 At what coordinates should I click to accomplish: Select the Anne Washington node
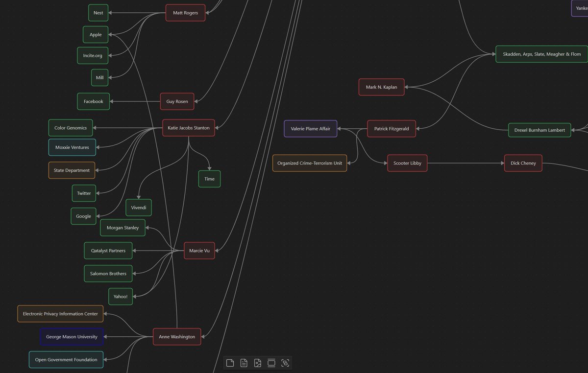click(x=177, y=337)
